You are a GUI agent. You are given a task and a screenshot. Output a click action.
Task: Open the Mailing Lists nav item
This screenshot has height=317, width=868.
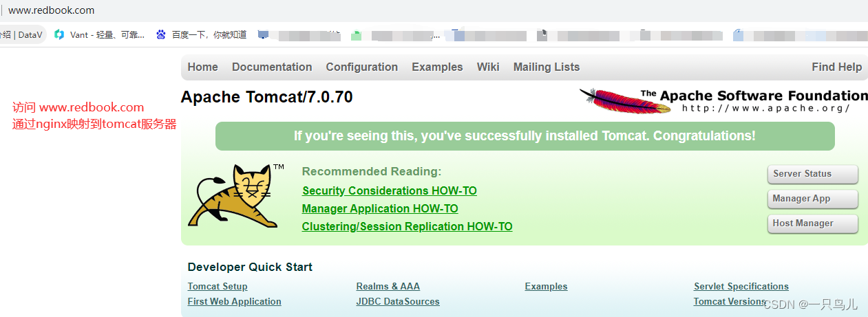[547, 67]
